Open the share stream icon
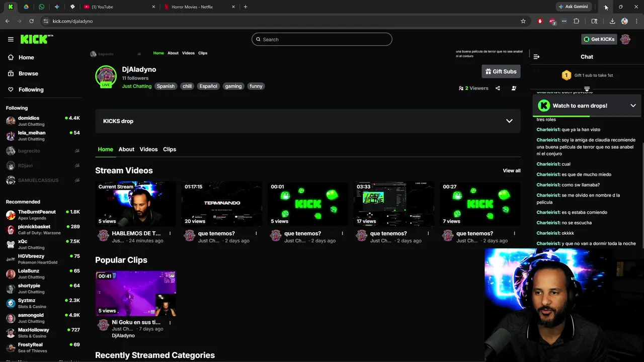The width and height of the screenshot is (644, 362). click(x=498, y=88)
